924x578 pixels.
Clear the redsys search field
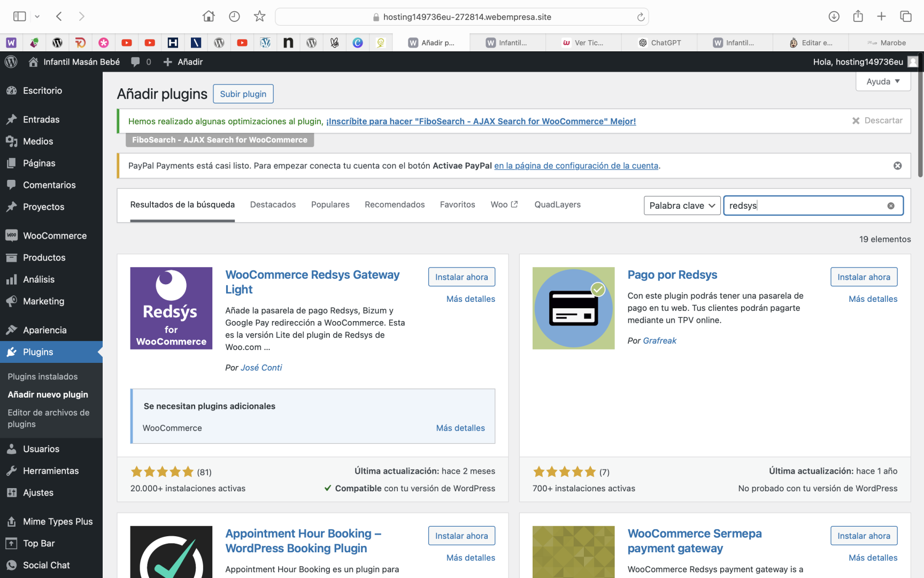tap(891, 206)
